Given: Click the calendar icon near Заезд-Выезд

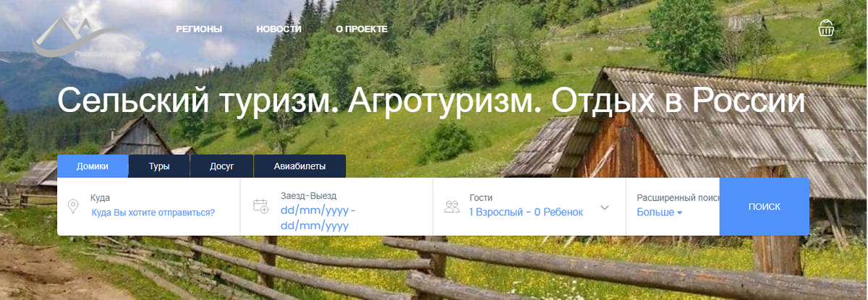Looking at the screenshot, I should (260, 206).
